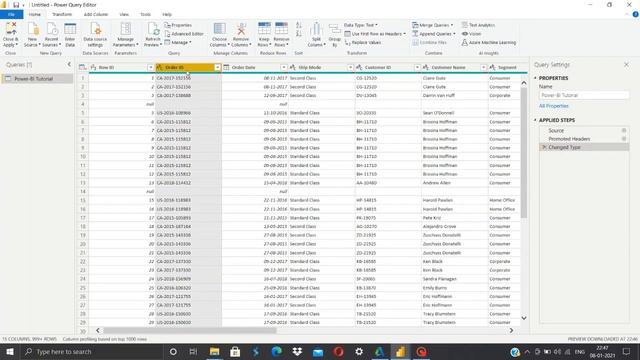The height and width of the screenshot is (360, 640).
Task: Switch to the Help tab
Action: 167,14
